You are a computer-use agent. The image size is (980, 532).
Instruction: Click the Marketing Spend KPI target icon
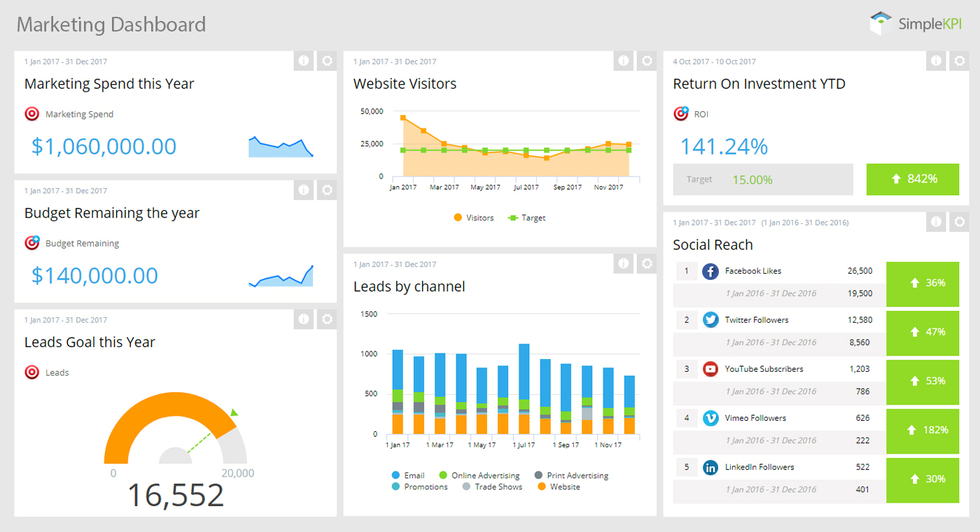pyautogui.click(x=31, y=113)
